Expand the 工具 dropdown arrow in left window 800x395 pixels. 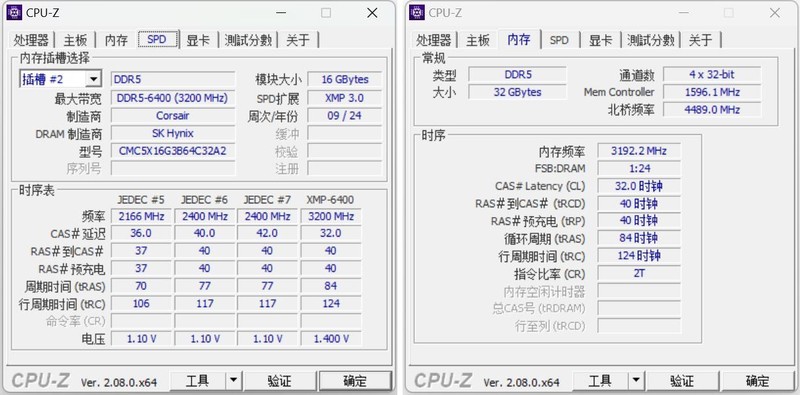pos(233,380)
